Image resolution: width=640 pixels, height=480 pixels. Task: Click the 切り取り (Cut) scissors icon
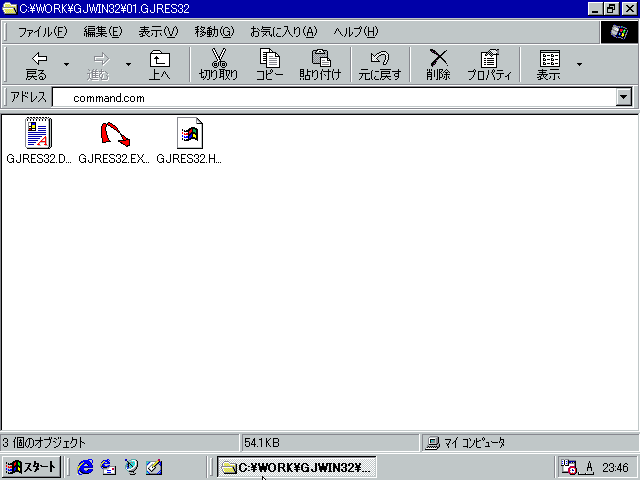pos(219,58)
